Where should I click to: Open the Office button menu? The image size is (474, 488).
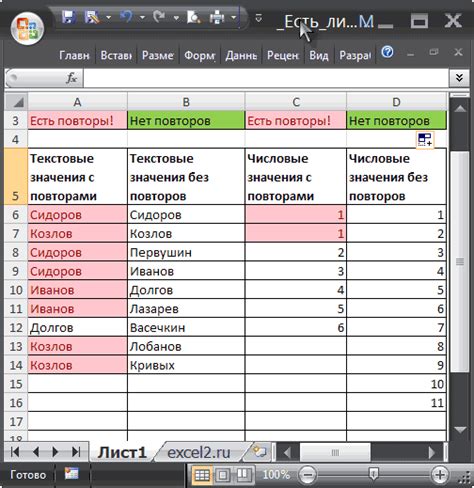click(27, 28)
